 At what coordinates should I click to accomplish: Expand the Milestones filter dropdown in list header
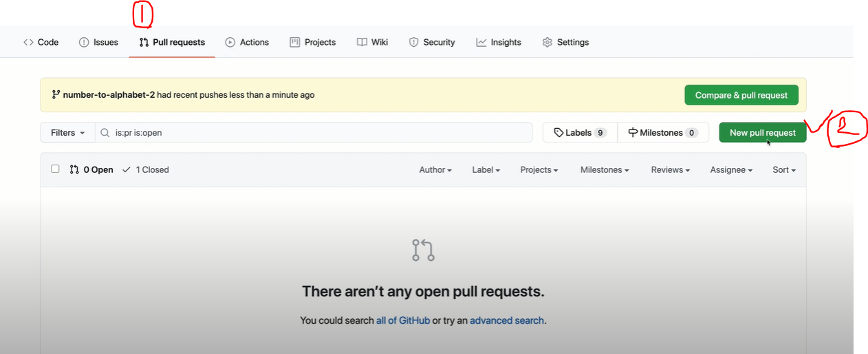605,169
